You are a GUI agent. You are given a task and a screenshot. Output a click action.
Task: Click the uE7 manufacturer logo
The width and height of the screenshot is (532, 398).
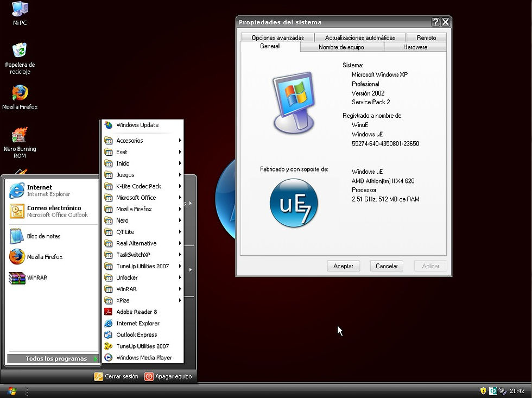pyautogui.click(x=294, y=203)
